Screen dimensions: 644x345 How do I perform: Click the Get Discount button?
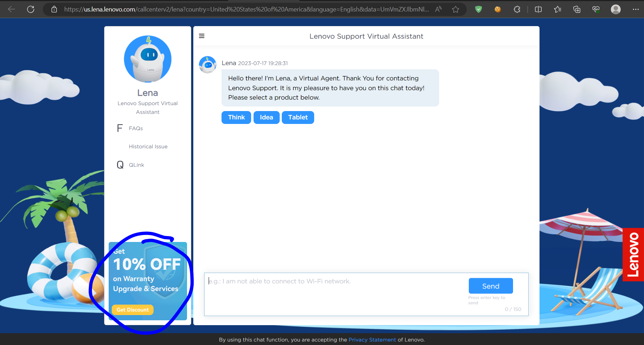click(132, 310)
